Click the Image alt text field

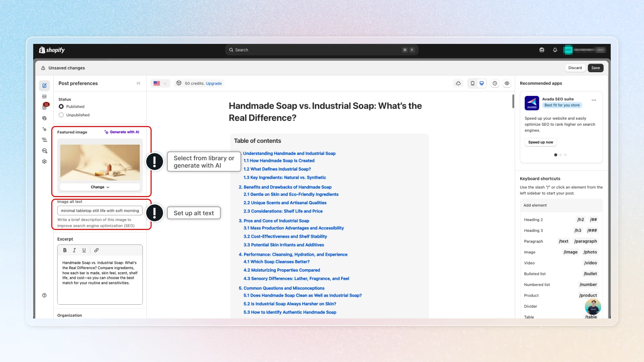coord(100,211)
